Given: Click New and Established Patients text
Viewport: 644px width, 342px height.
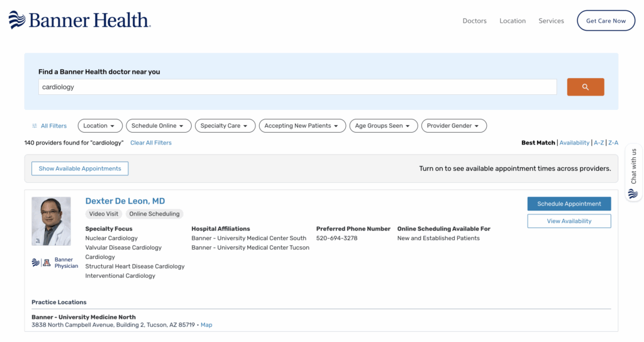Looking at the screenshot, I should point(438,238).
